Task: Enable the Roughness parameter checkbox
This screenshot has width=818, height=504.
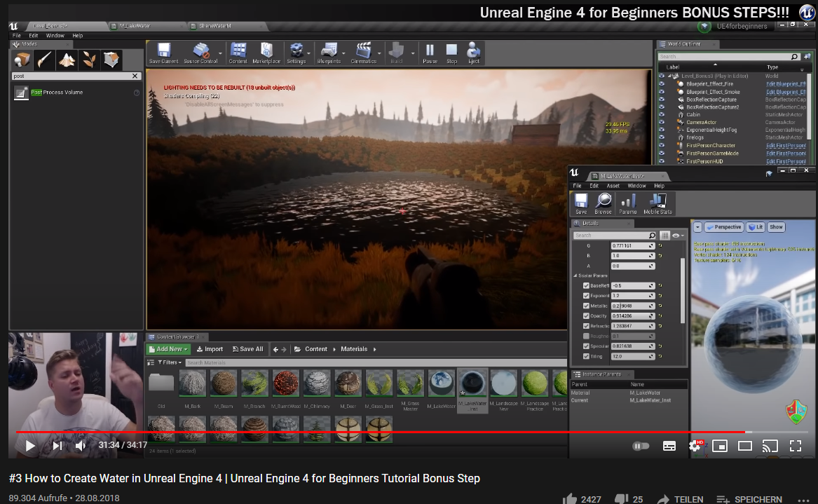Action: pos(587,336)
